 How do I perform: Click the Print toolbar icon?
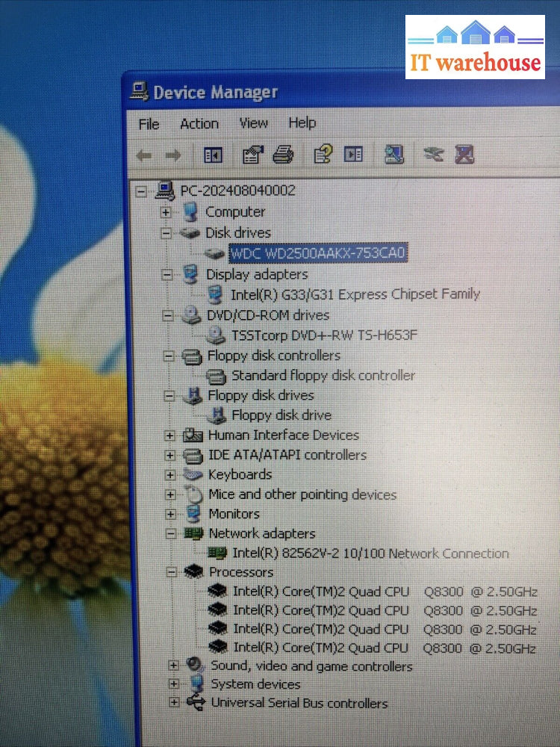283,155
